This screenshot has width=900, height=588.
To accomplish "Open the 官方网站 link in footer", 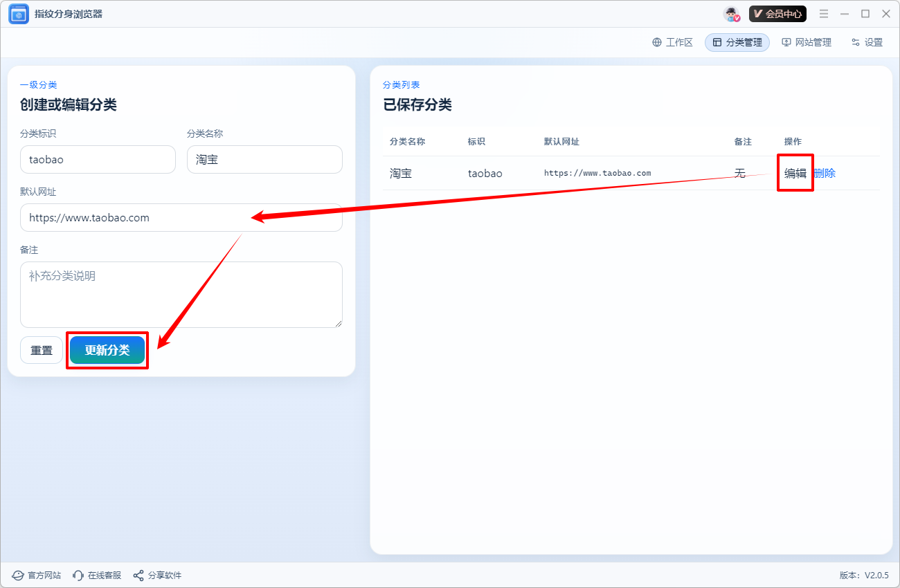I will tap(37, 576).
